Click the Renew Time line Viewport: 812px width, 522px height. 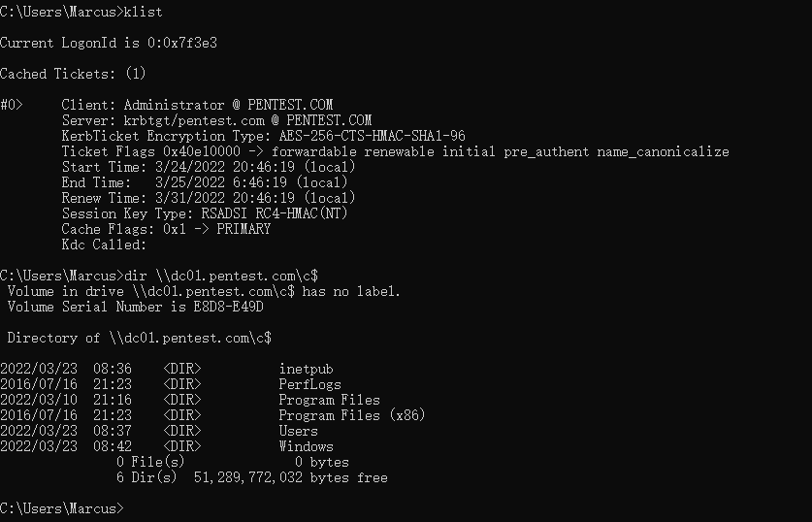click(209, 198)
